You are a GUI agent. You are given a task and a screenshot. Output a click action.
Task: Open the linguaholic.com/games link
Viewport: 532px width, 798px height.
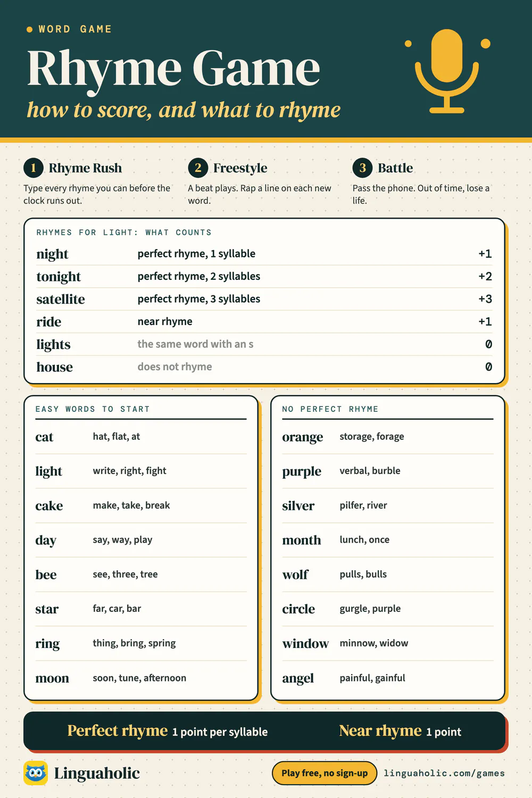[444, 773]
